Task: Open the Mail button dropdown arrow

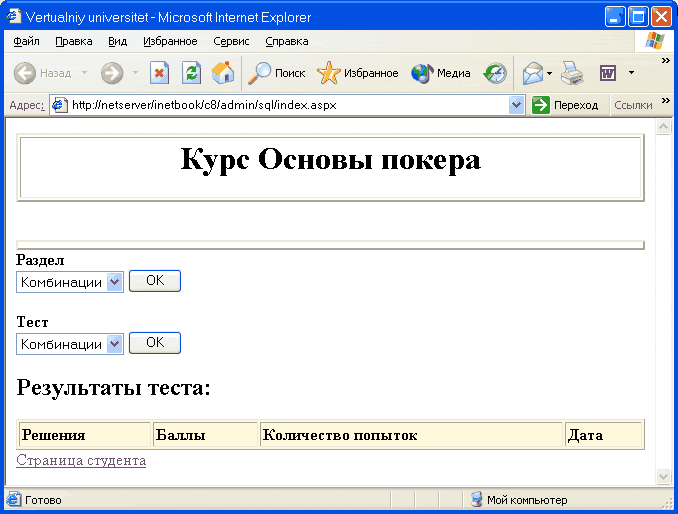Action: click(550, 73)
